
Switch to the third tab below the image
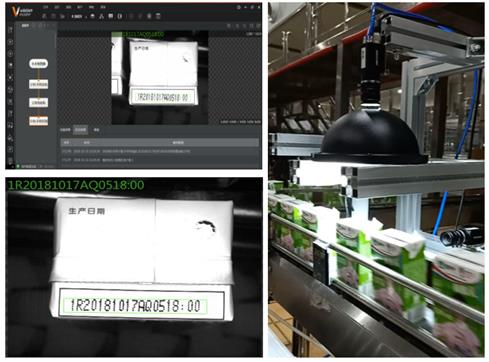click(96, 130)
